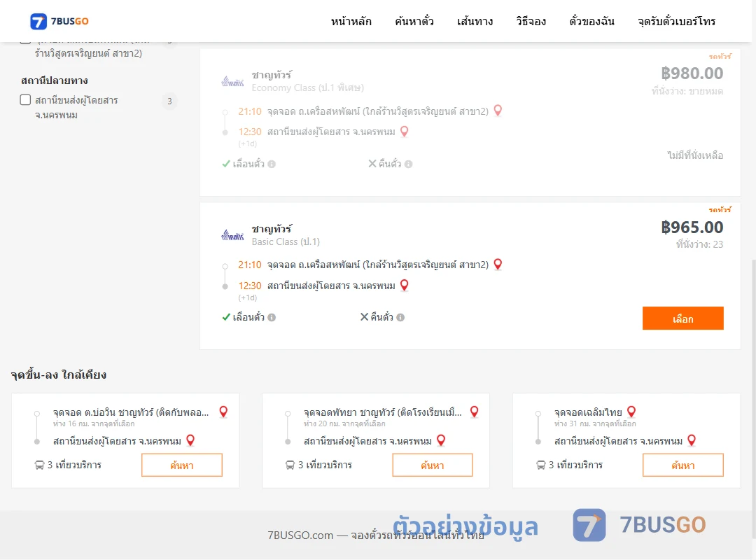756x560 pixels.
Task: Click map pin next to จุดจอด ต.บ่อวิน ชาญทัวร์
Action: click(223, 412)
